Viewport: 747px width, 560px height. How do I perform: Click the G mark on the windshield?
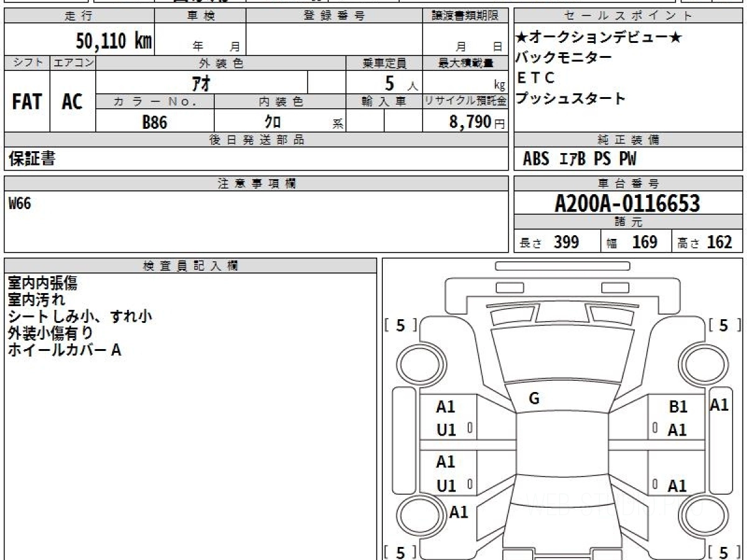click(533, 399)
